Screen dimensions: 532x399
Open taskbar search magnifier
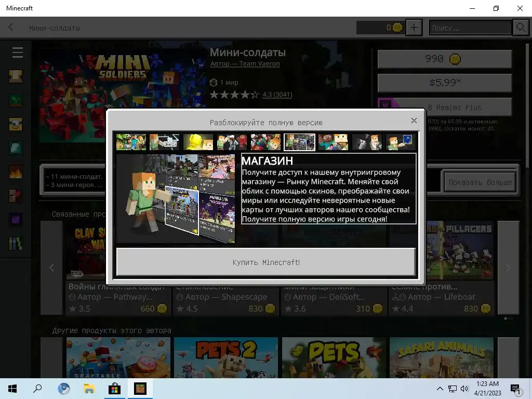click(37, 389)
